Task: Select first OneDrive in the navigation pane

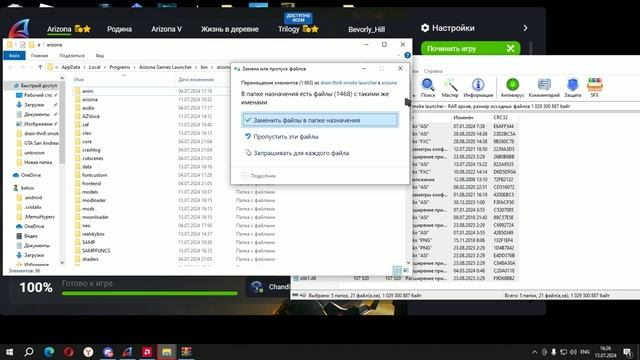Action: click(x=31, y=175)
